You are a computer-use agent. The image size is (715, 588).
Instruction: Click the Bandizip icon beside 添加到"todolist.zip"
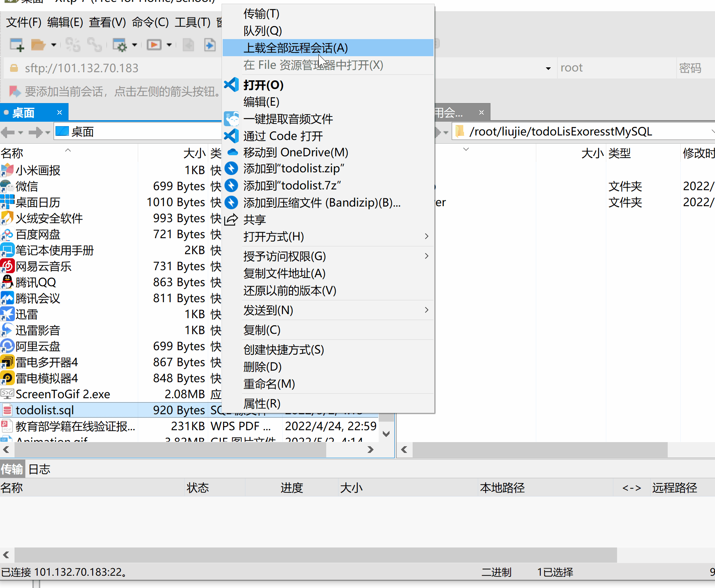(x=231, y=169)
